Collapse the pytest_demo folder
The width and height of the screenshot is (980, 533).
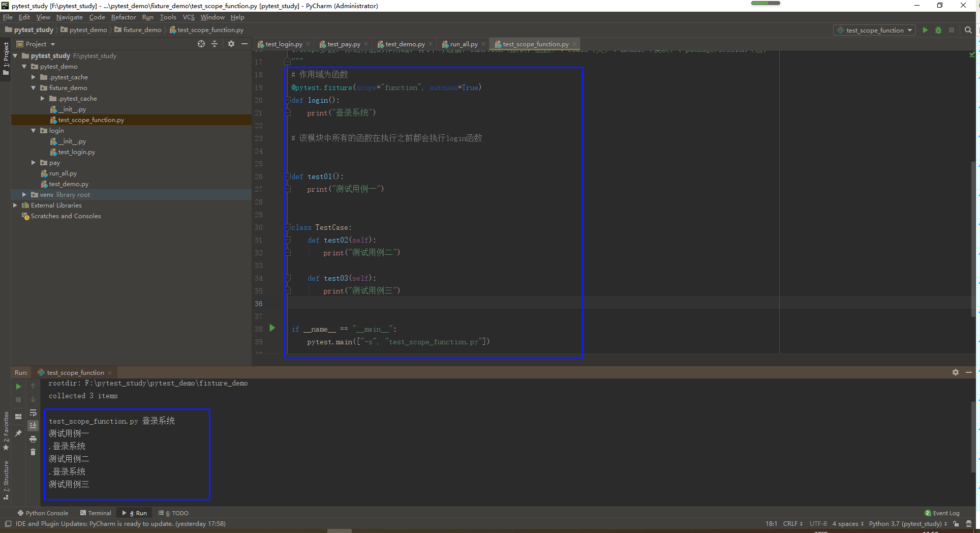pos(24,67)
